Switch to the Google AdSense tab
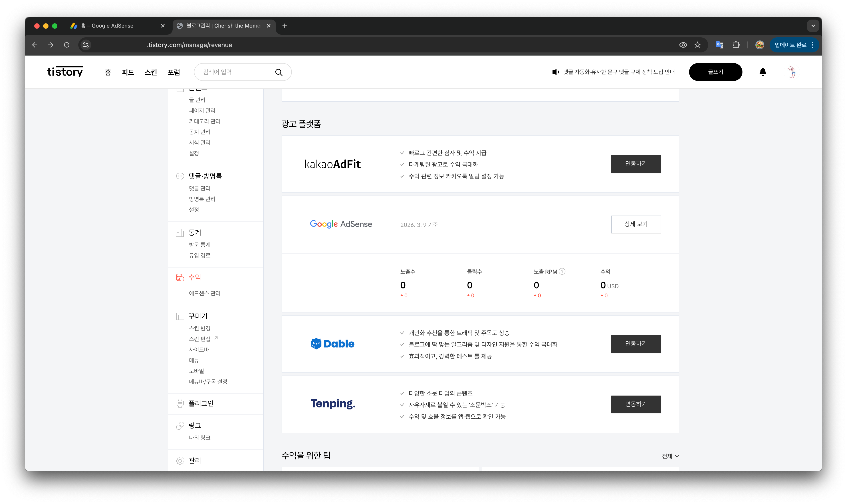The width and height of the screenshot is (847, 504). click(x=117, y=26)
